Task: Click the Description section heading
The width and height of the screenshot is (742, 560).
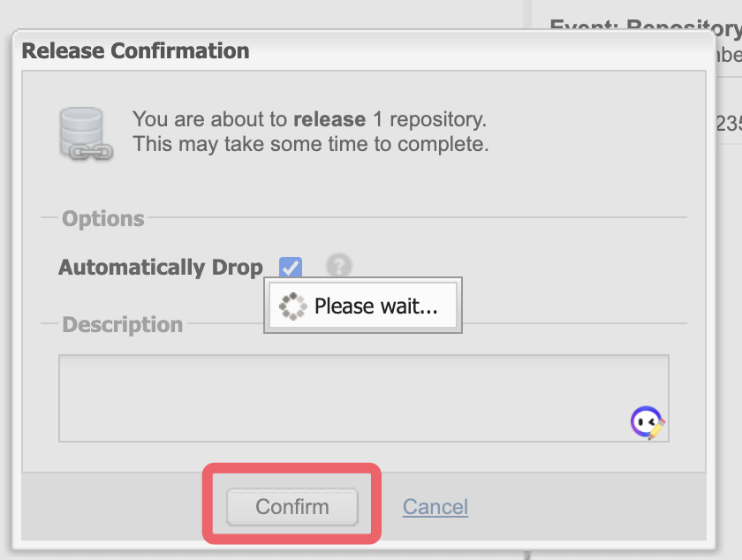Action: tap(122, 324)
